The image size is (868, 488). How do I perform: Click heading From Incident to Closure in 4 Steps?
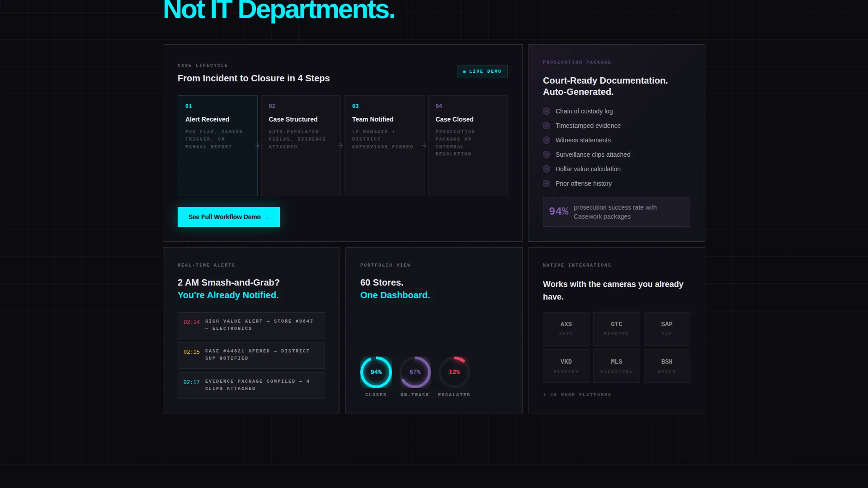click(x=254, y=78)
